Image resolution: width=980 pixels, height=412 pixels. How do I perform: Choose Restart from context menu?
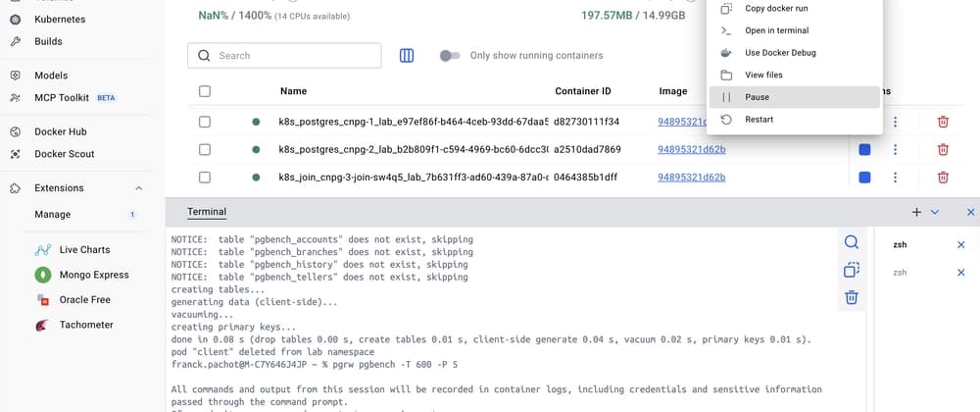pos(795,120)
